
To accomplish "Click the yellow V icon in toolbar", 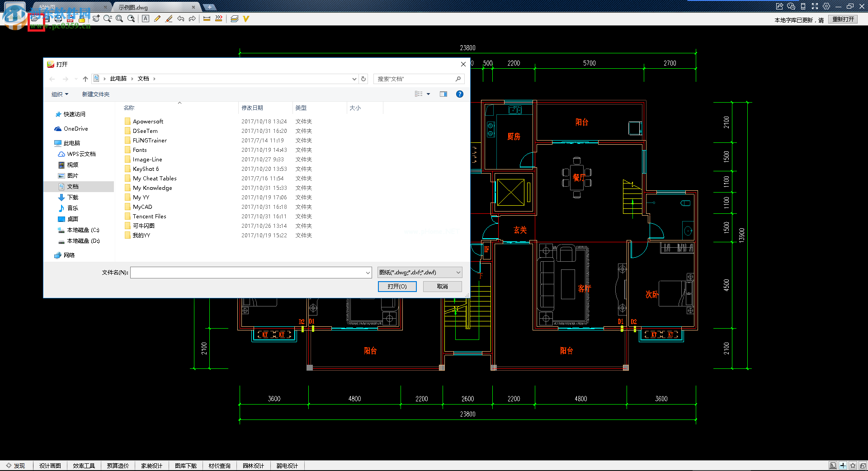I will (x=246, y=19).
